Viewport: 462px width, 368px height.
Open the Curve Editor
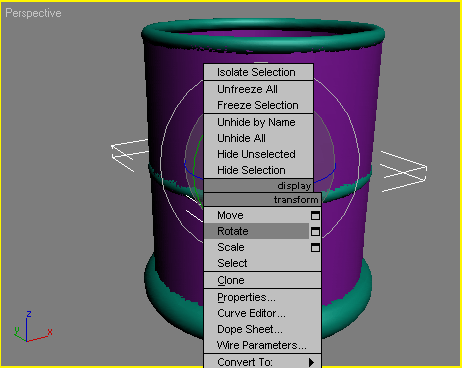[263, 313]
